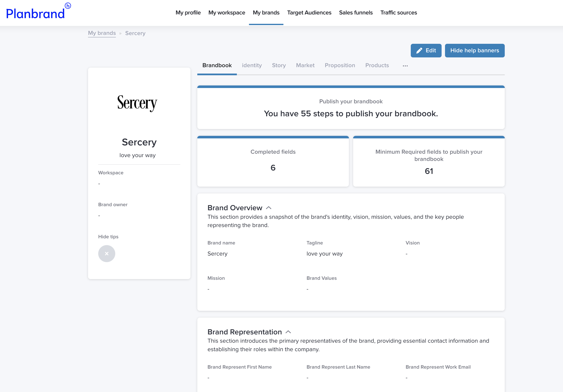Click the Brand Values field label

[x=321, y=278]
